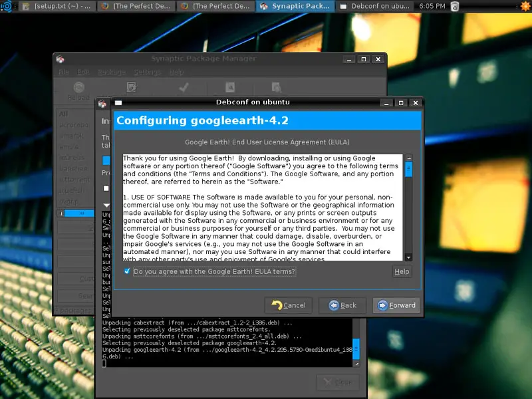The image size is (532, 399).
Task: Click the Synaptic Package Manager title bar icon
Action: 60,59
